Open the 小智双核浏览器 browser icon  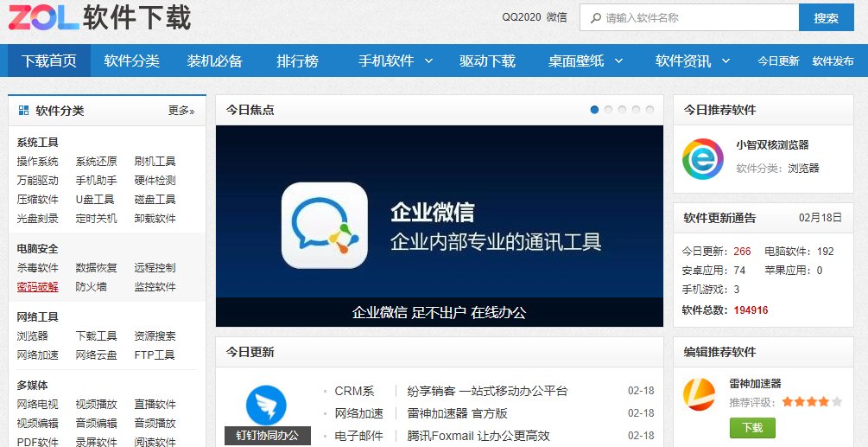[x=702, y=159]
